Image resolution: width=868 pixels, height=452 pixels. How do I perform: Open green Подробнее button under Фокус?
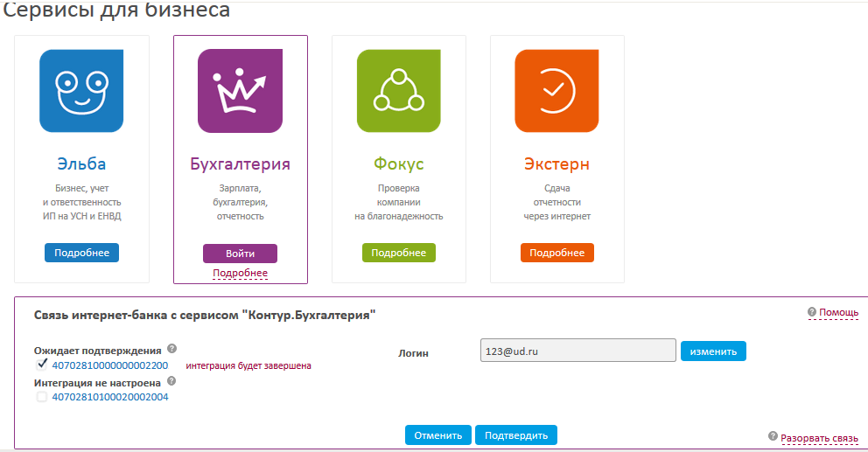[399, 253]
